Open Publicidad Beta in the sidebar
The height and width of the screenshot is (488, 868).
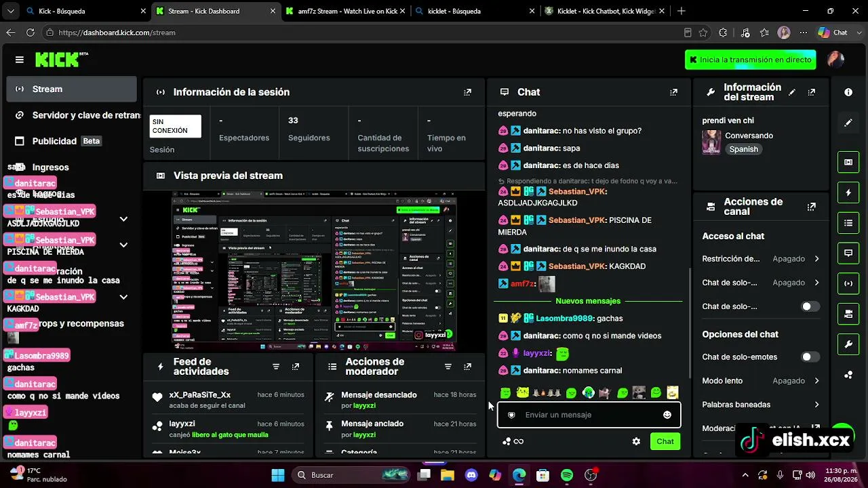[72, 141]
